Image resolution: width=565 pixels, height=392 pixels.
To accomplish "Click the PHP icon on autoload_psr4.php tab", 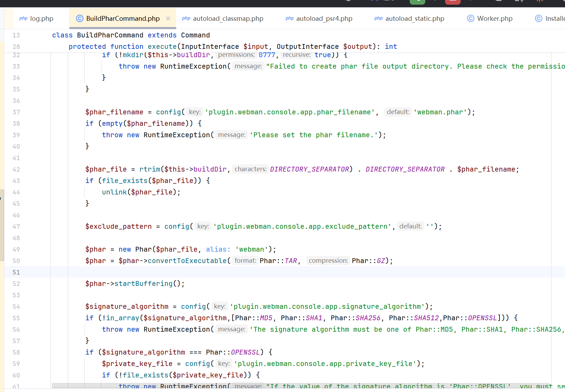I will [x=289, y=18].
